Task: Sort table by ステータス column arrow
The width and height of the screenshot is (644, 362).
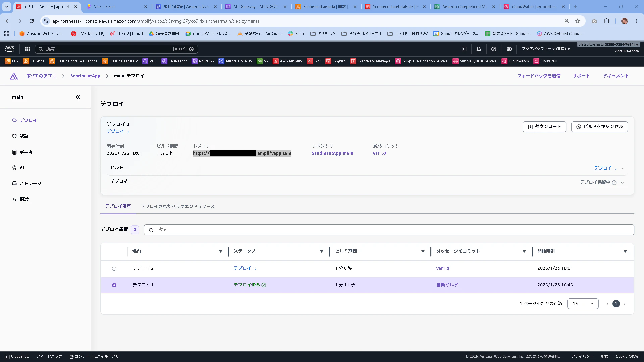Action: click(x=321, y=251)
